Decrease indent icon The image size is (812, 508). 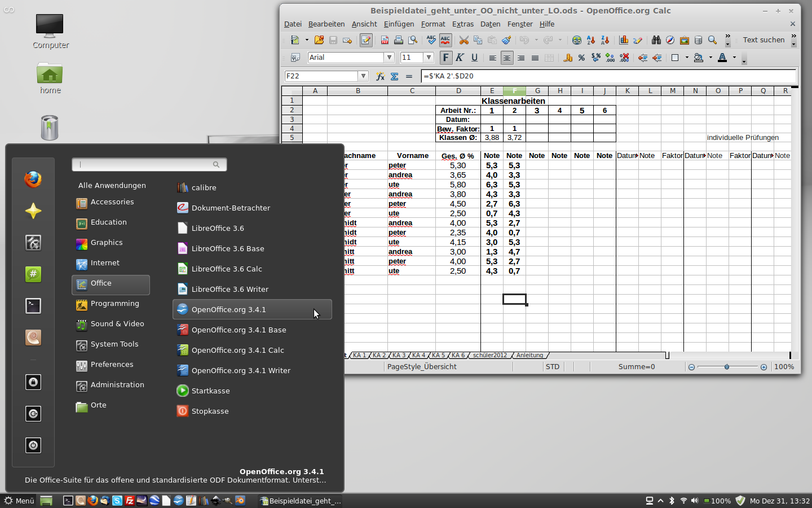click(642, 58)
